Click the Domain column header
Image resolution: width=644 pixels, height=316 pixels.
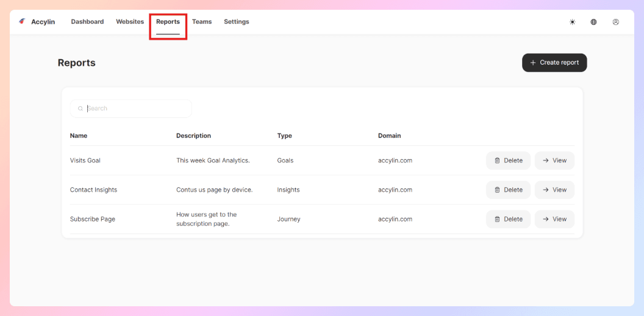click(389, 135)
